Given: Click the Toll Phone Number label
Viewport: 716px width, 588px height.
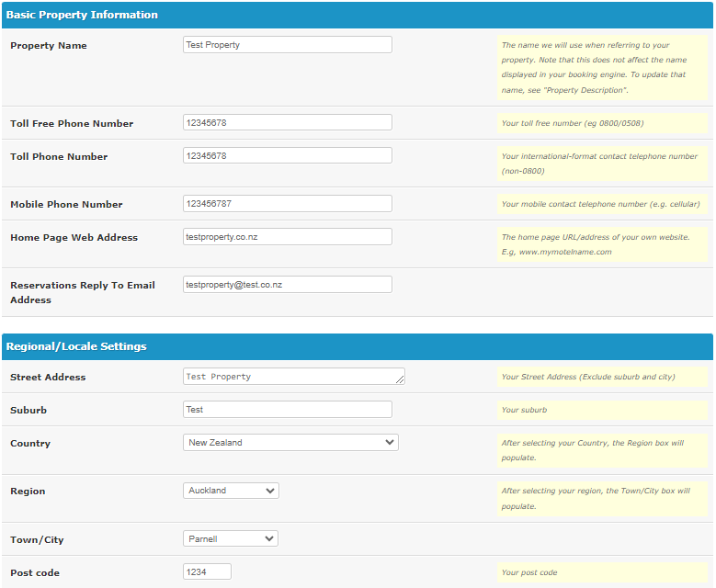Looking at the screenshot, I should 59,156.
